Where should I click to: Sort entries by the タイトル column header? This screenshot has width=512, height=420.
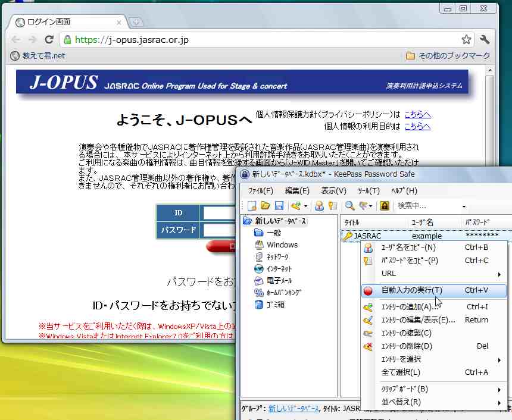coord(374,222)
